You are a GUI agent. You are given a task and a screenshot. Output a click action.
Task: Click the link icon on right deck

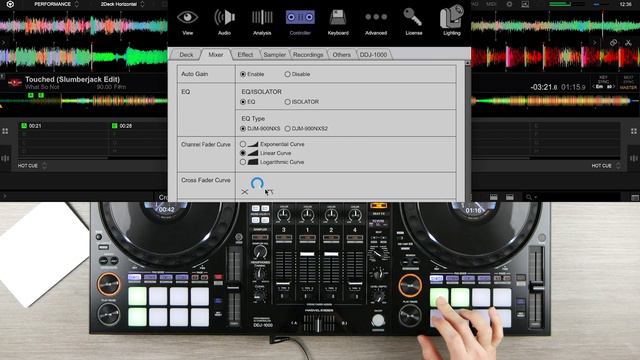[x=613, y=42]
